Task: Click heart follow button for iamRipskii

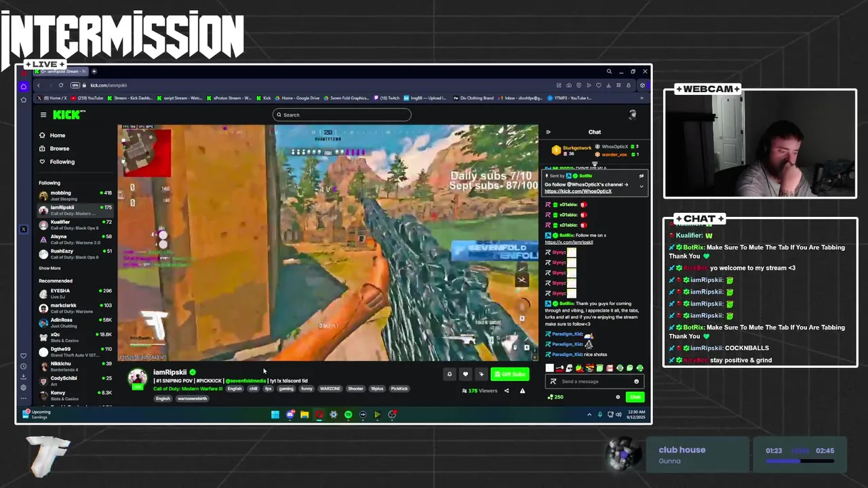Action: 465,373
